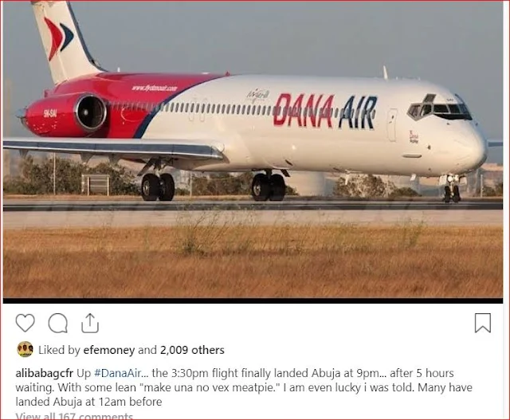Click the "Liked by" text label
510x420 pixels.
pyautogui.click(x=59, y=350)
